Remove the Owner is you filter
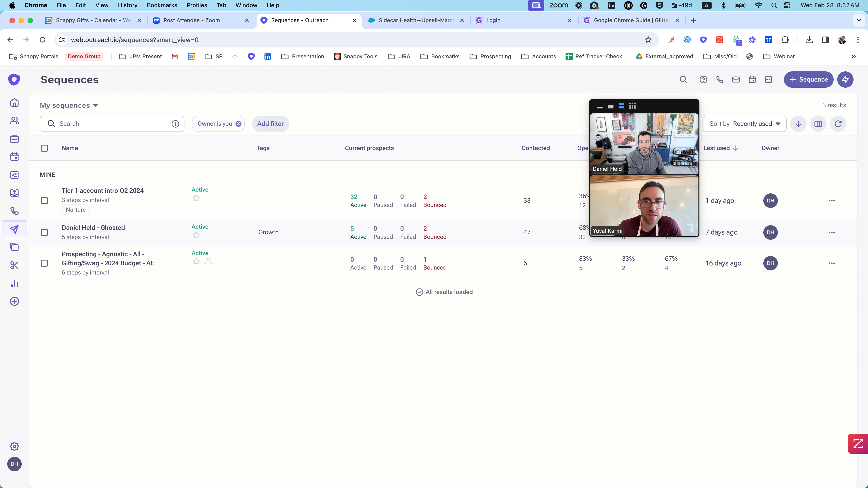This screenshot has width=868, height=488. point(238,124)
